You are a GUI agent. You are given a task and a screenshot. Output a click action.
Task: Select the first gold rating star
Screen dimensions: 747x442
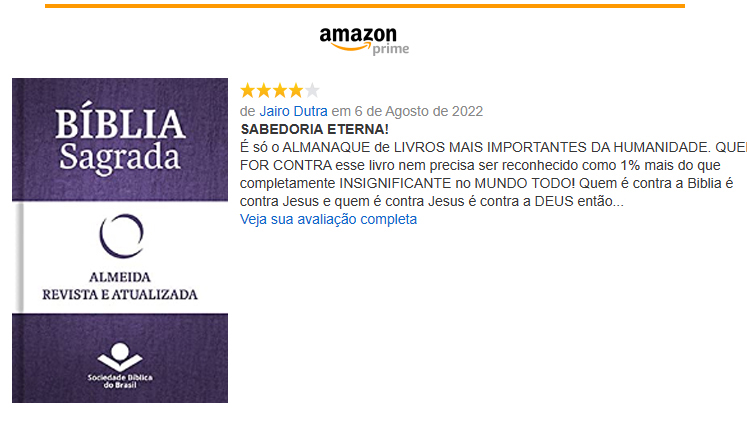click(247, 90)
